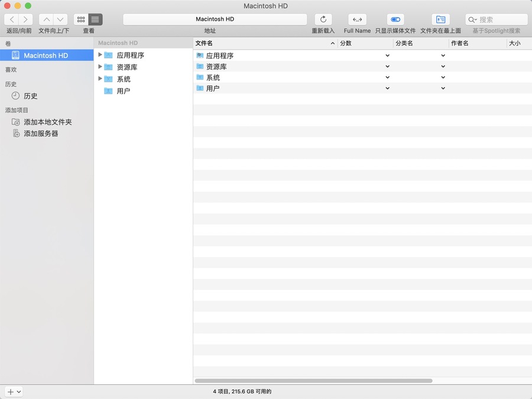This screenshot has width=532, height=399.
Task: Select 用户 row in file list
Action: point(363,88)
